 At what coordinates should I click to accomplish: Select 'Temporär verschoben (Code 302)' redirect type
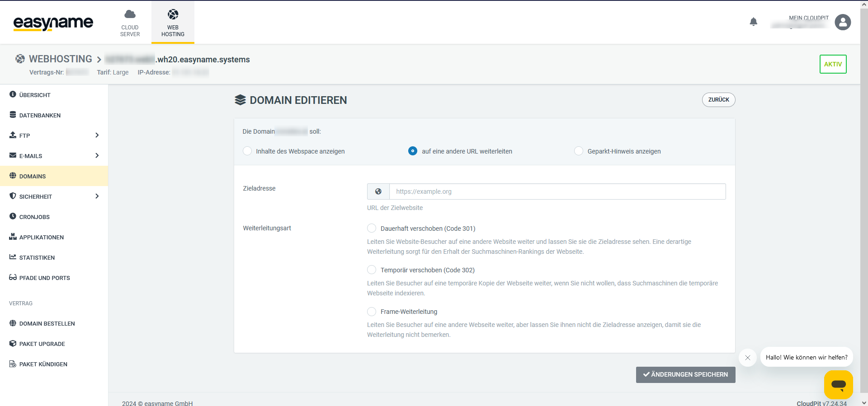pyautogui.click(x=372, y=270)
